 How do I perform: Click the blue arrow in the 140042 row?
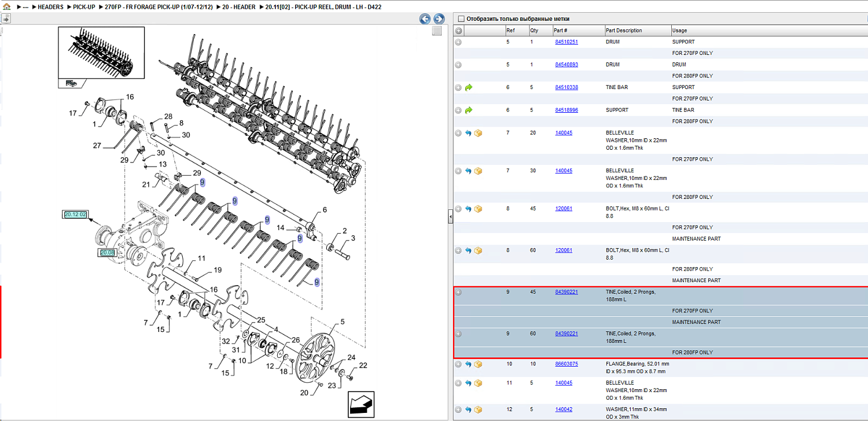[469, 409]
